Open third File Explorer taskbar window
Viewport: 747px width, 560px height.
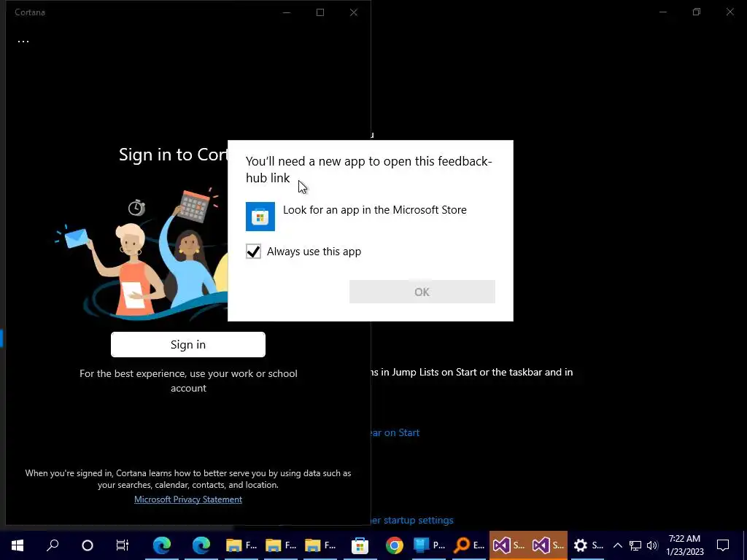320,545
